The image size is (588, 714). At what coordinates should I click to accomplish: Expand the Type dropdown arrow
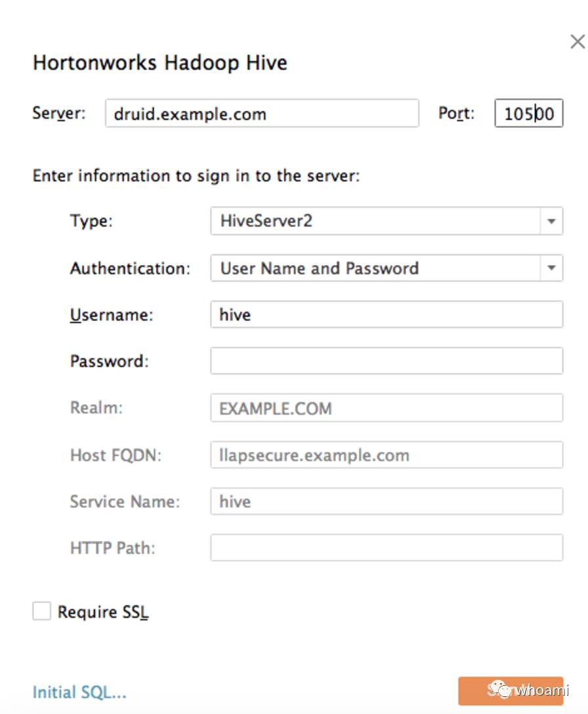551,221
